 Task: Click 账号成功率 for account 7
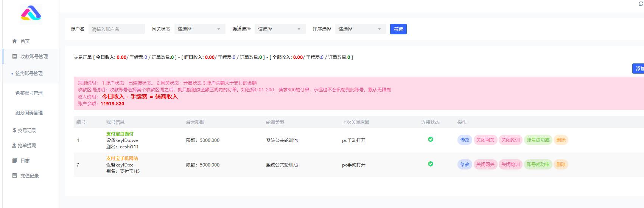538,165
